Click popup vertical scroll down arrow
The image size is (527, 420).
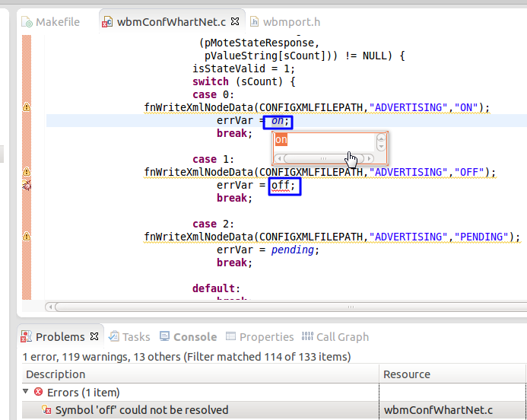tap(381, 147)
